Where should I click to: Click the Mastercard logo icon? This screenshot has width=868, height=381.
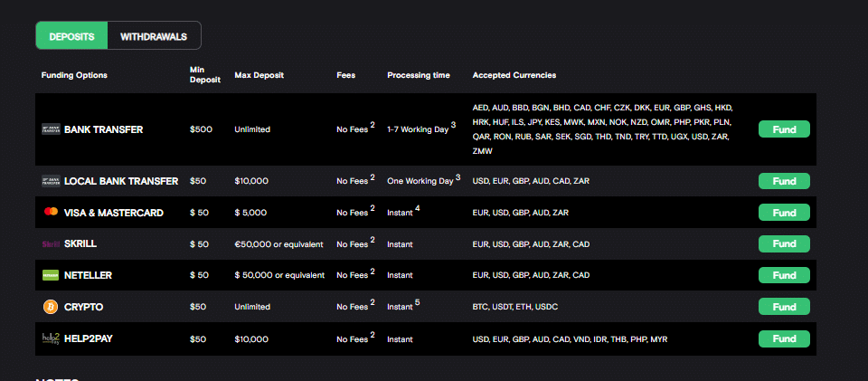pos(51,212)
